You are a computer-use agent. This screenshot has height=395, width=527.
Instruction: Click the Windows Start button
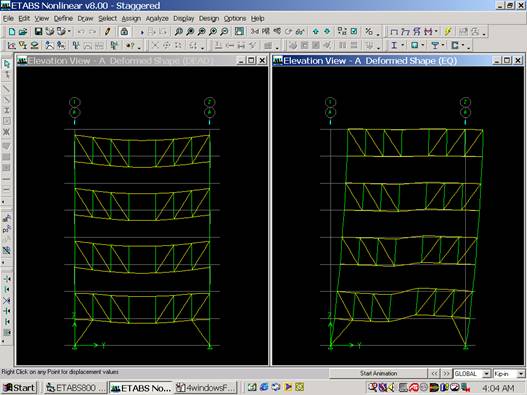pos(19,388)
